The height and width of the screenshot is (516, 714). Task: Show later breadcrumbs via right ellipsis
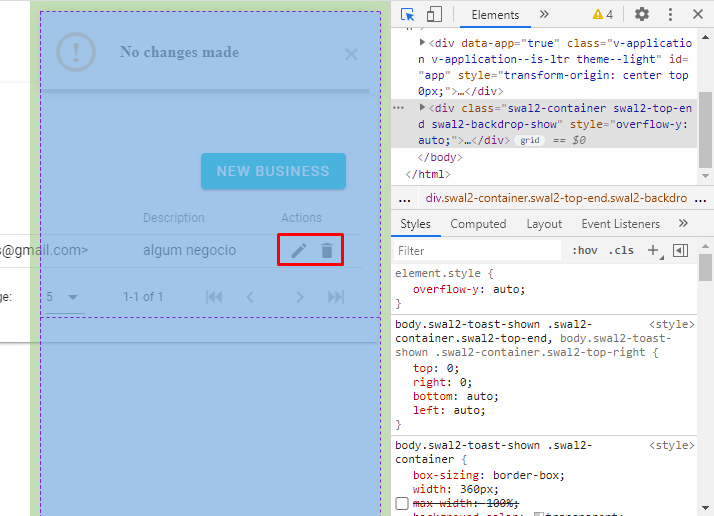700,199
